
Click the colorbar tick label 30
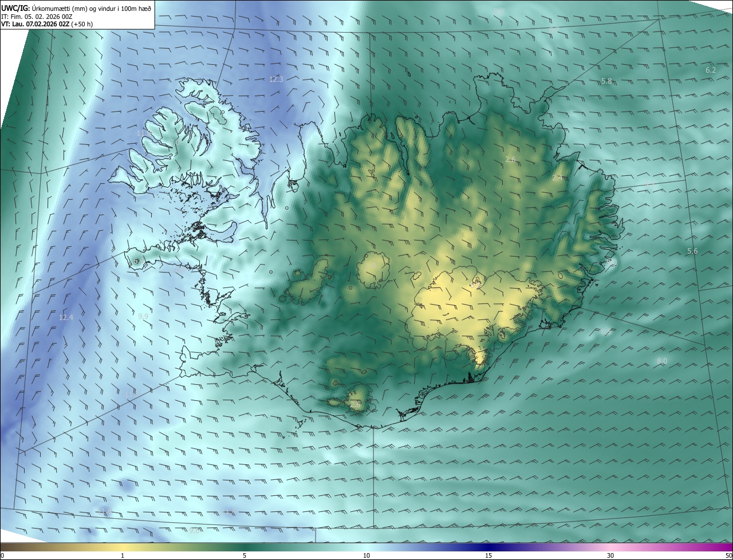point(610,555)
